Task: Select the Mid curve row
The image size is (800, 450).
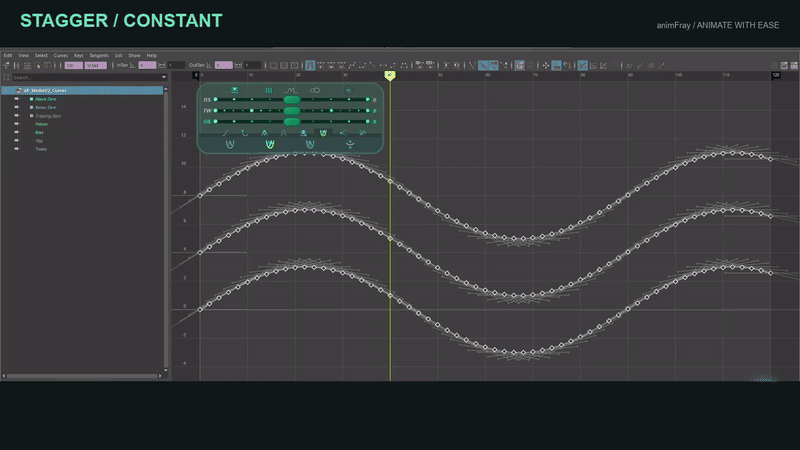Action: [39, 141]
